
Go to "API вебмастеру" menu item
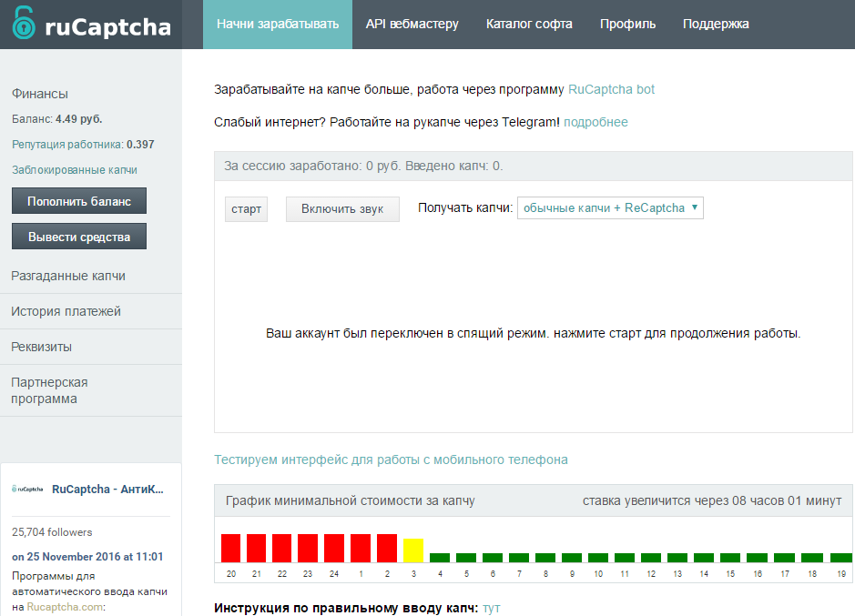pos(412,25)
